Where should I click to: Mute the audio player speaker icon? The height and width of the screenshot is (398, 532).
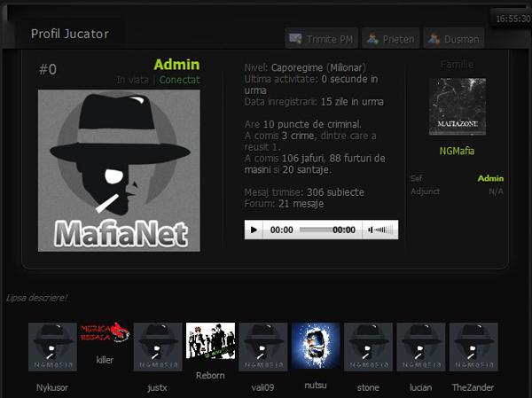pos(372,230)
